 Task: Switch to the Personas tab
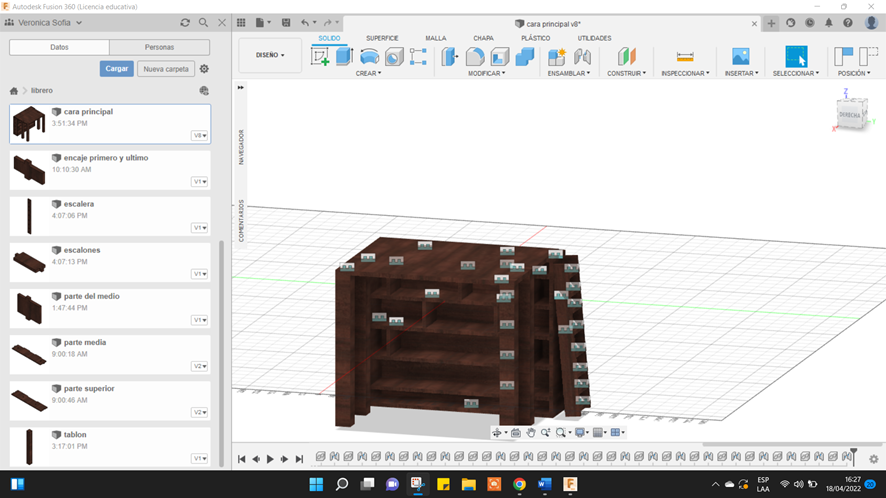[159, 47]
